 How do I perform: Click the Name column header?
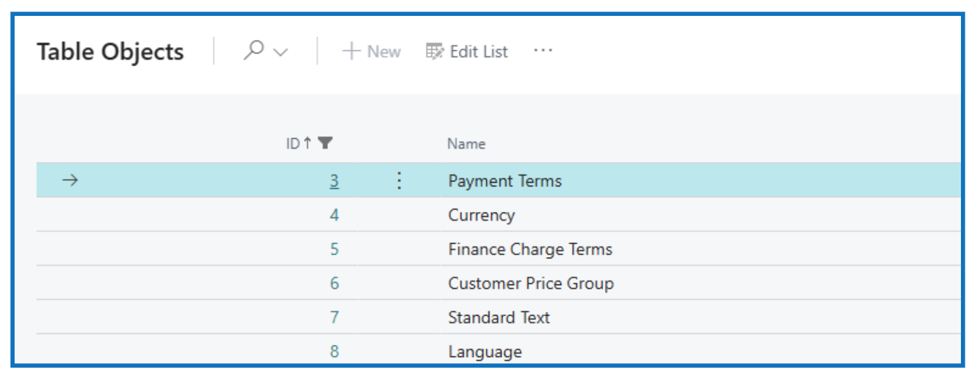click(466, 144)
